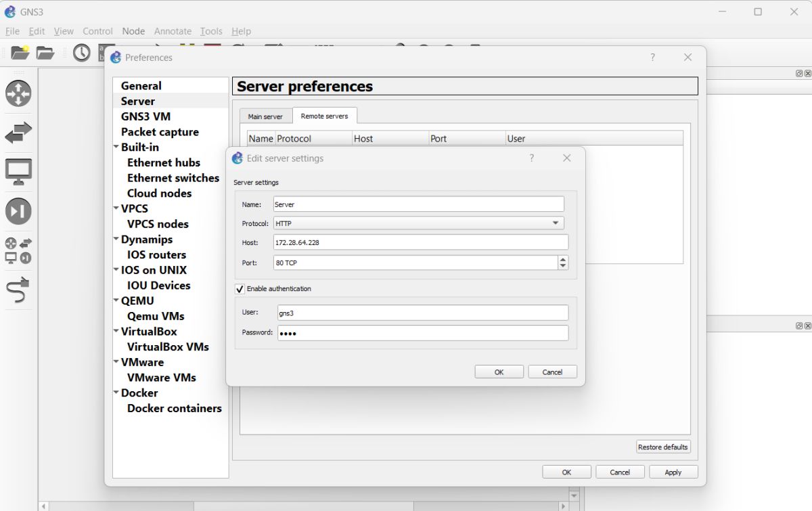Click the Open project folder icon
The image size is (812, 511).
point(45,52)
